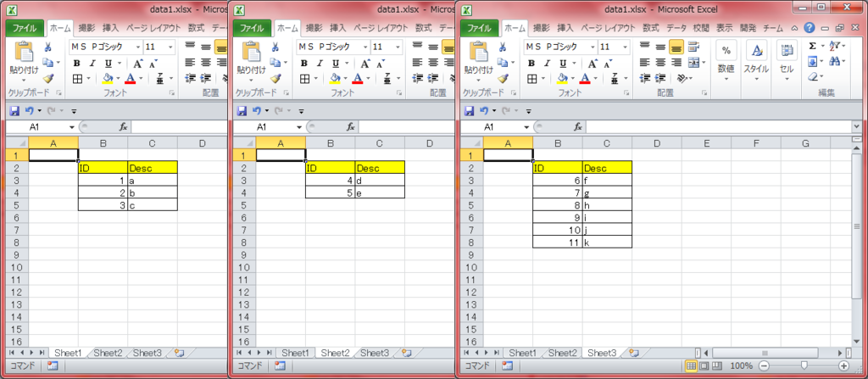Click macro record icon in left status bar

53,365
